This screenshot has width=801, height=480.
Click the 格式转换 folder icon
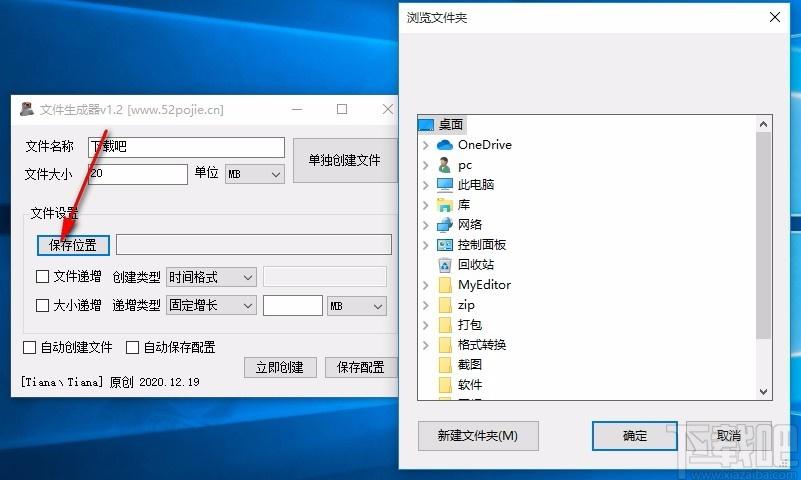(x=445, y=345)
